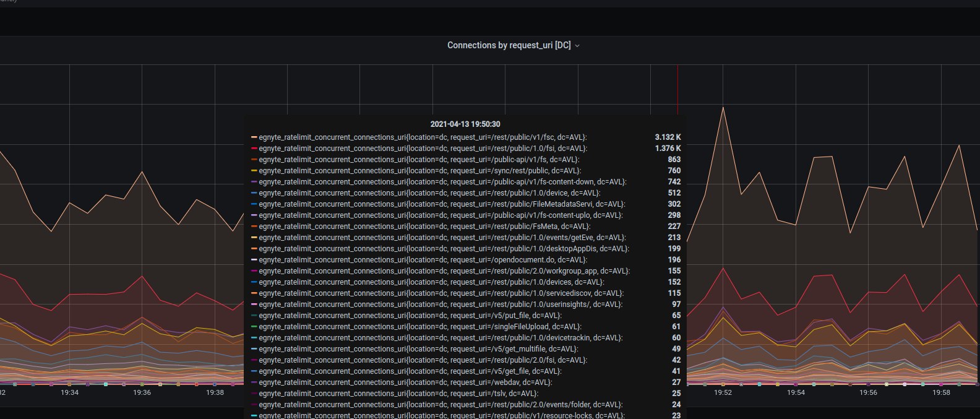The height and width of the screenshot is (419, 980).
Task: Click the 19:52 time axis label
Action: (723, 392)
